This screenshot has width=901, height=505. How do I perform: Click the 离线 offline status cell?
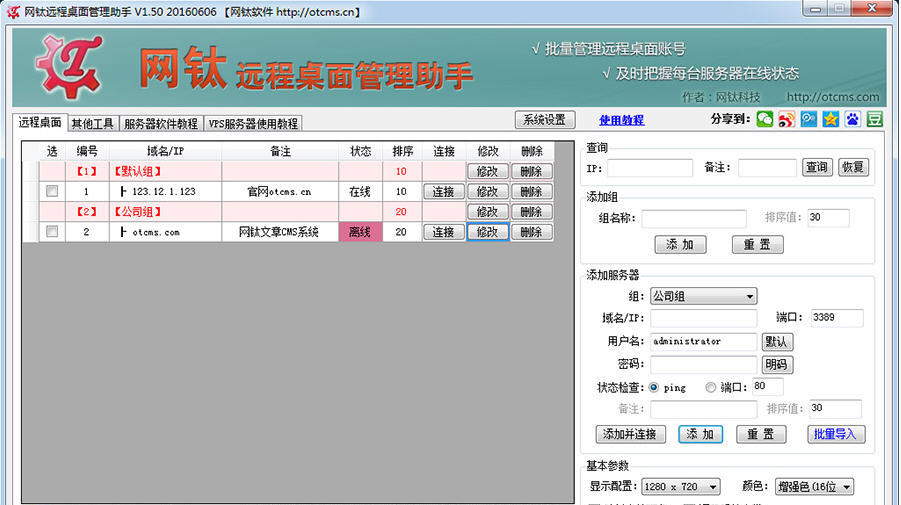[360, 232]
